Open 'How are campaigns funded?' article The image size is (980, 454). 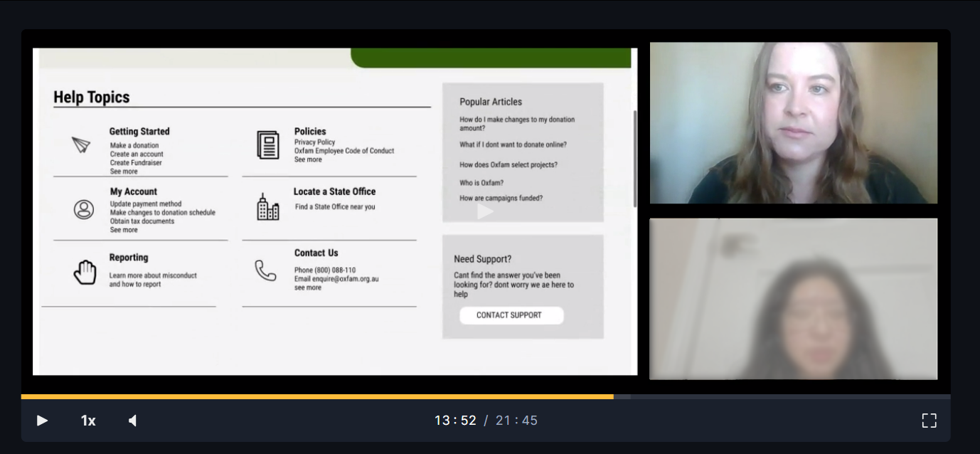(x=501, y=199)
